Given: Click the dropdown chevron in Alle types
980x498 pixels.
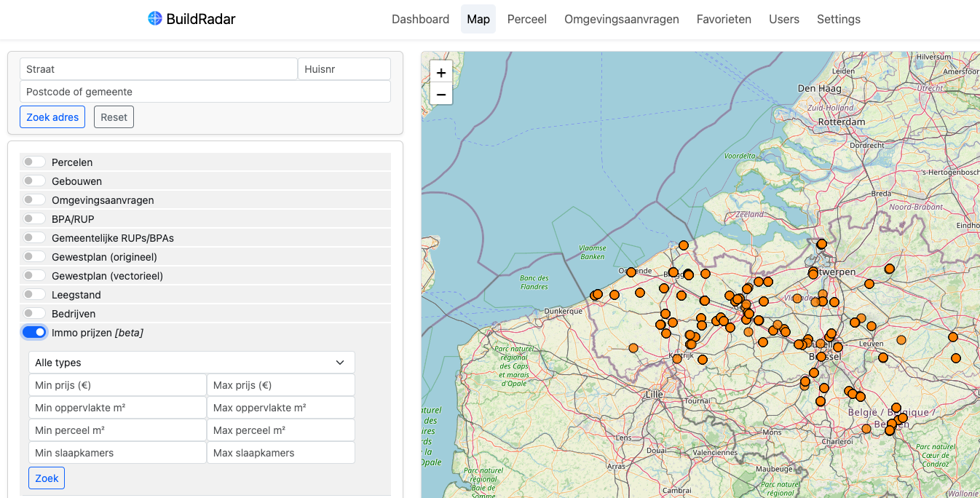Looking at the screenshot, I should click(339, 363).
